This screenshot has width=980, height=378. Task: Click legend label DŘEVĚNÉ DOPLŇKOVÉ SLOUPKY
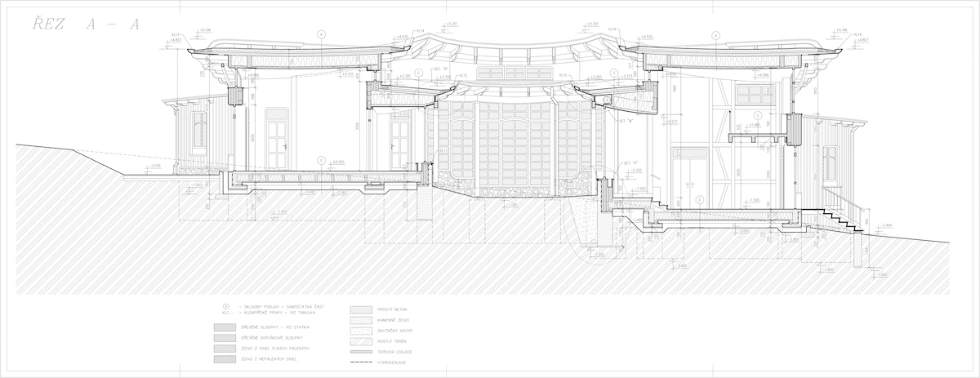272,338
